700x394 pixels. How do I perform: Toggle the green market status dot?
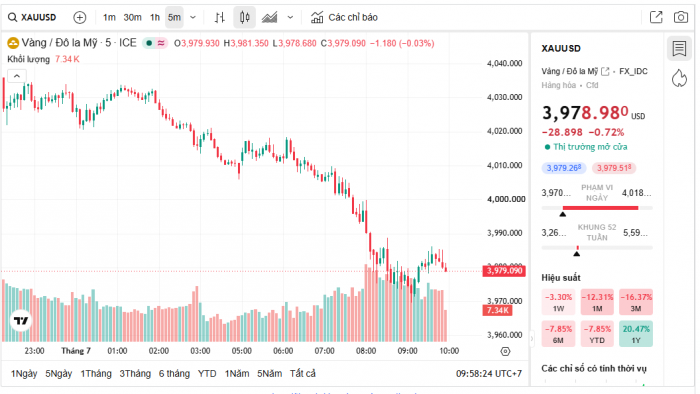click(149, 43)
